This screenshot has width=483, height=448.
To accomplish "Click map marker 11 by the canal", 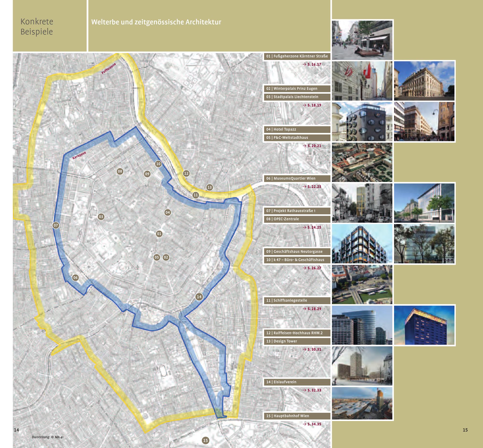I will point(196,195).
